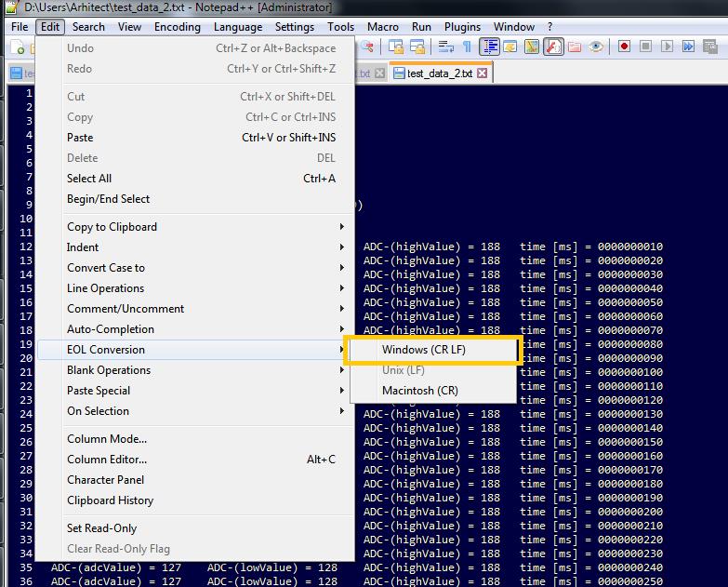Open the Function List panel icon
This screenshot has width=728, height=587.
553,47
